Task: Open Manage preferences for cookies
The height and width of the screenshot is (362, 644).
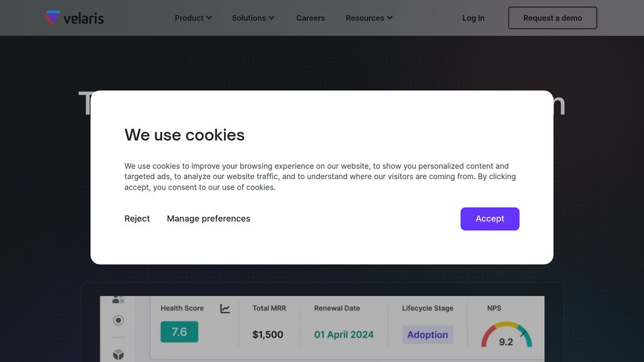Action: [208, 219]
